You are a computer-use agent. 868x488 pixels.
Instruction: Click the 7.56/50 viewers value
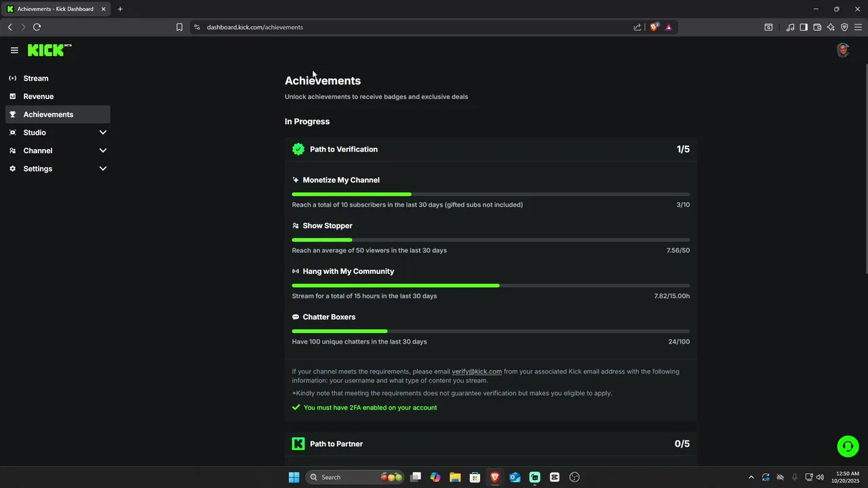[678, 250]
